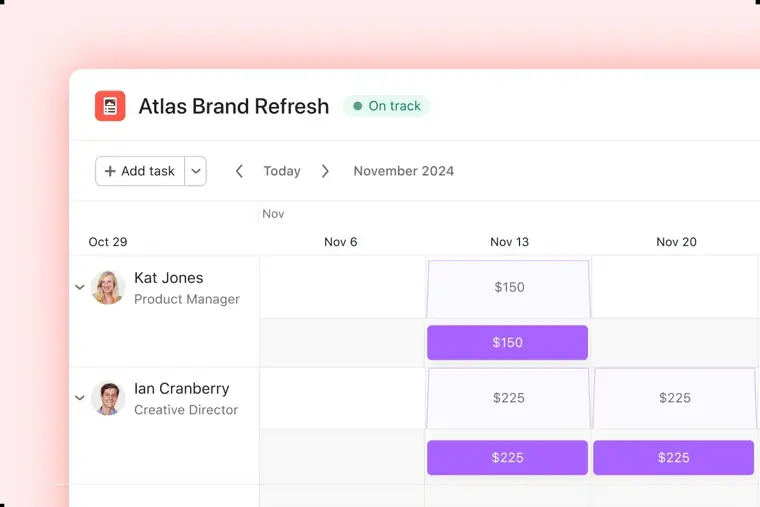Image resolution: width=760 pixels, height=507 pixels.
Task: Click the Creative Director role text
Action: [x=186, y=410]
